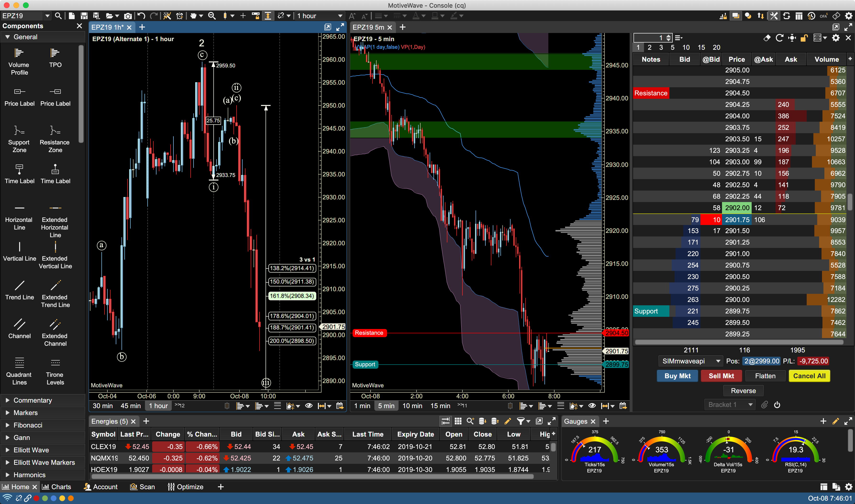855x504 pixels.
Task: Click the Buy Mkt button
Action: pos(676,376)
